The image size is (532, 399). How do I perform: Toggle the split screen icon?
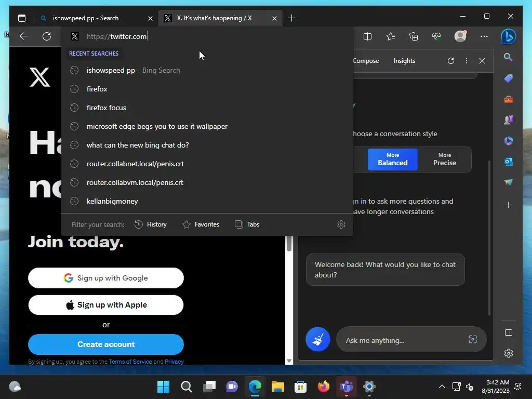pyautogui.click(x=367, y=36)
